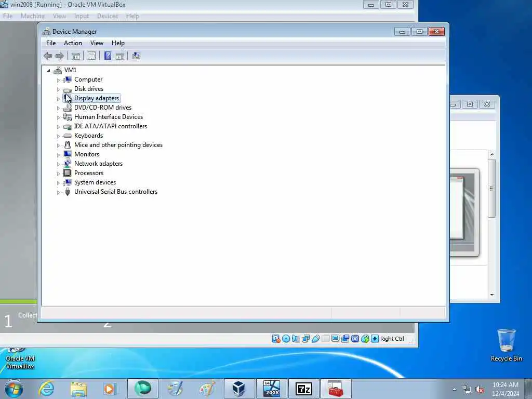This screenshot has height=399, width=532.
Task: Select the System devices tree item
Action: [95, 182]
